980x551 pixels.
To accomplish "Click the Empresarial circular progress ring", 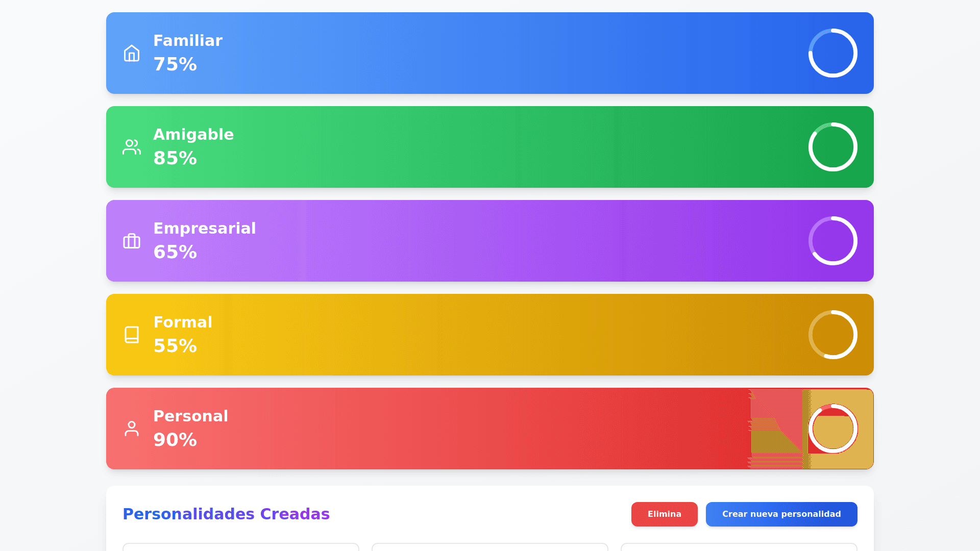I will 832,241.
